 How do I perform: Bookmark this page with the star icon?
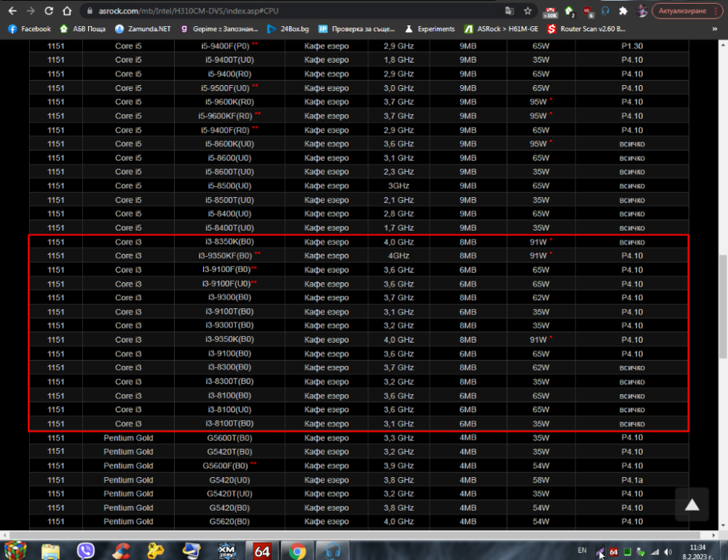coord(528,10)
